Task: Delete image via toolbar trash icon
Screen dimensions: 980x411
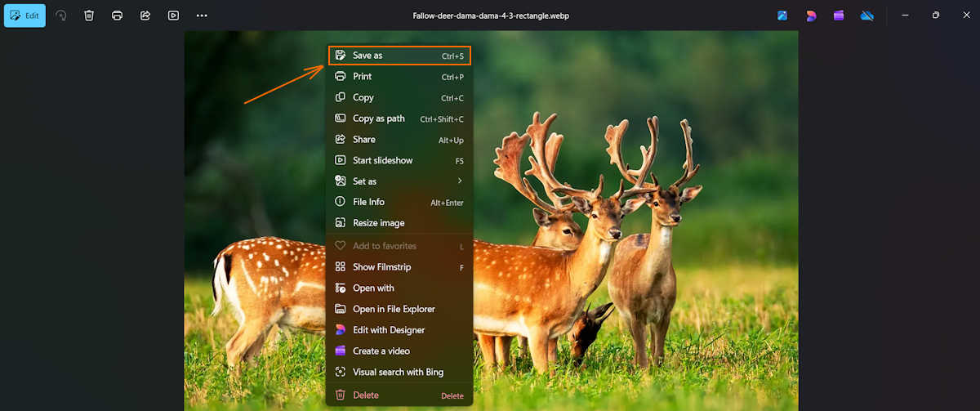Action: click(89, 16)
